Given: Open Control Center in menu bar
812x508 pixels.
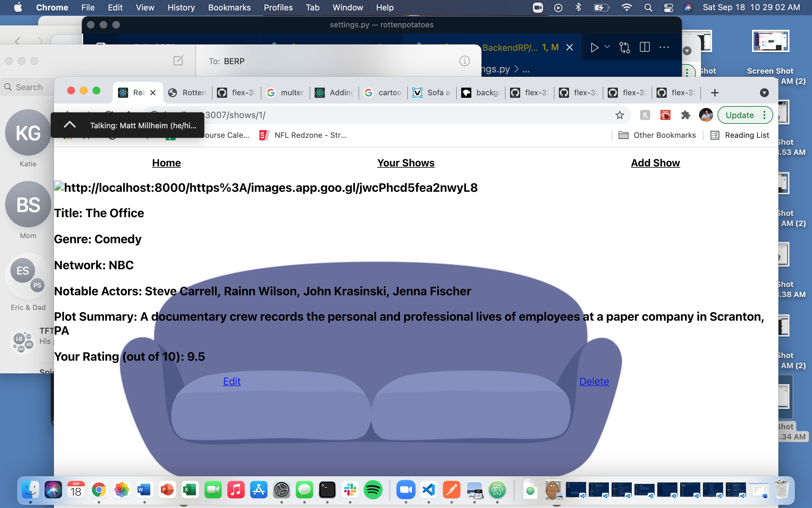Looking at the screenshot, I should (668, 7).
